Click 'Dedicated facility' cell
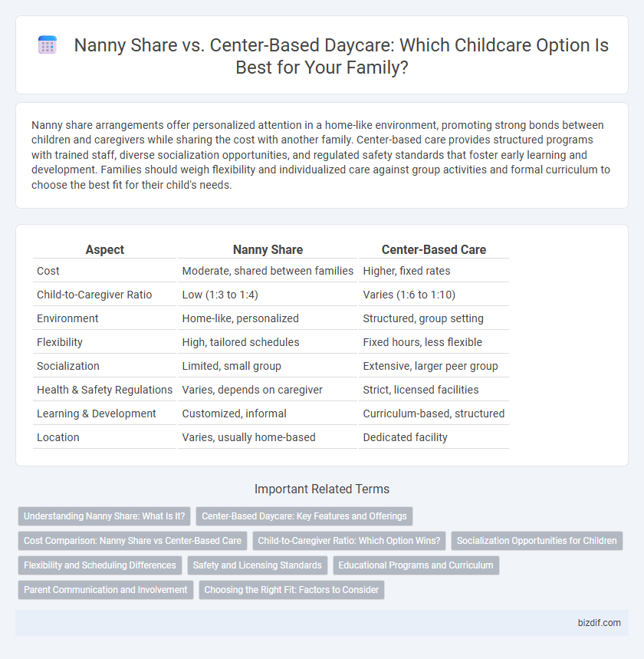Image resolution: width=644 pixels, height=659 pixels. (x=433, y=437)
